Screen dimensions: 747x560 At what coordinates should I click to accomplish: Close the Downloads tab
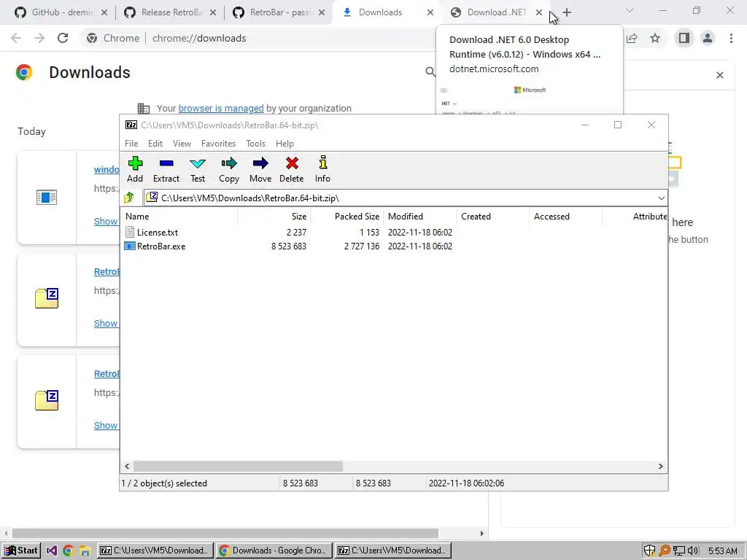pos(430,13)
